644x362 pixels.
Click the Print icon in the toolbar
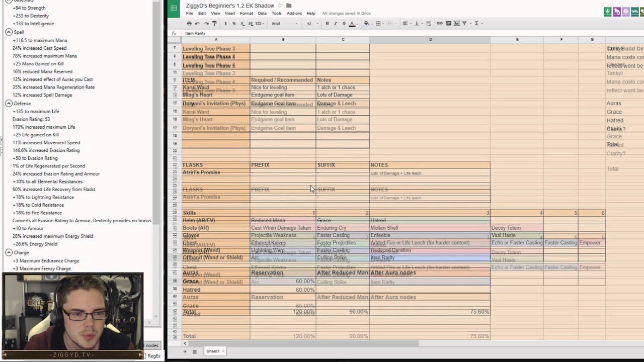pos(189,24)
